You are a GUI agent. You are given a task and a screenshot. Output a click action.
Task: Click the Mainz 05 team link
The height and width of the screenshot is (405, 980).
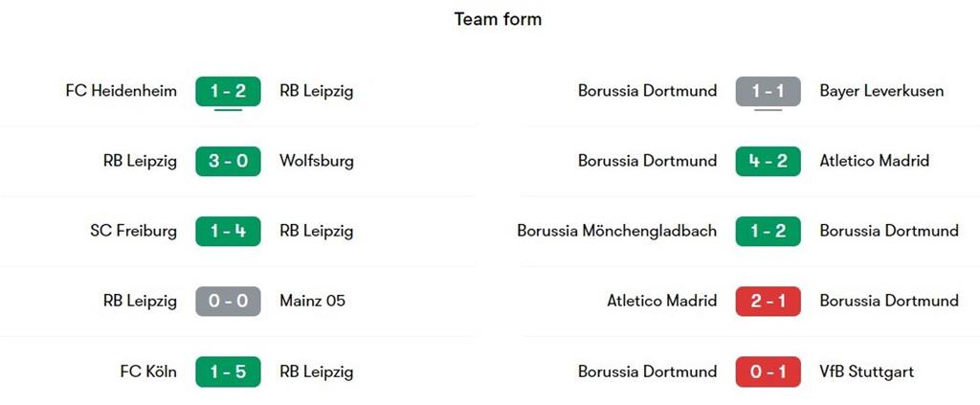point(312,301)
